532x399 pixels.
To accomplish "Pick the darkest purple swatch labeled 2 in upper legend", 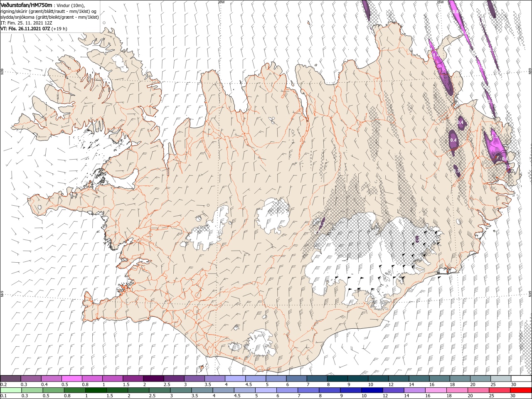I will pos(153,378).
